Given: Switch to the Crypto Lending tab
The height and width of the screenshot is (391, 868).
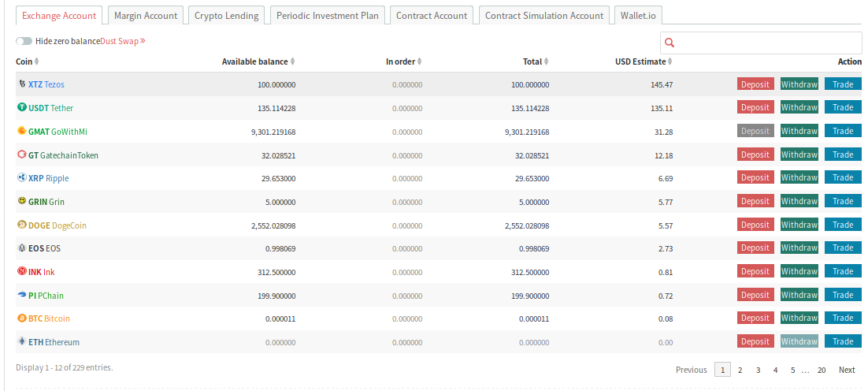Looking at the screenshot, I should pos(226,16).
